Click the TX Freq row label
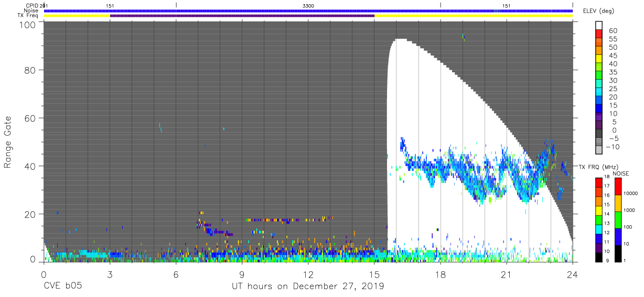The height and width of the screenshot is (297, 644). pos(29,16)
